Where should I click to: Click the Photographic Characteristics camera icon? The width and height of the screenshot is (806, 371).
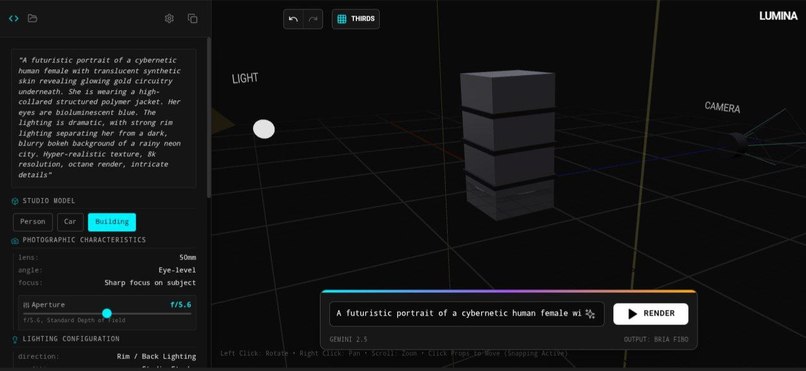click(15, 240)
